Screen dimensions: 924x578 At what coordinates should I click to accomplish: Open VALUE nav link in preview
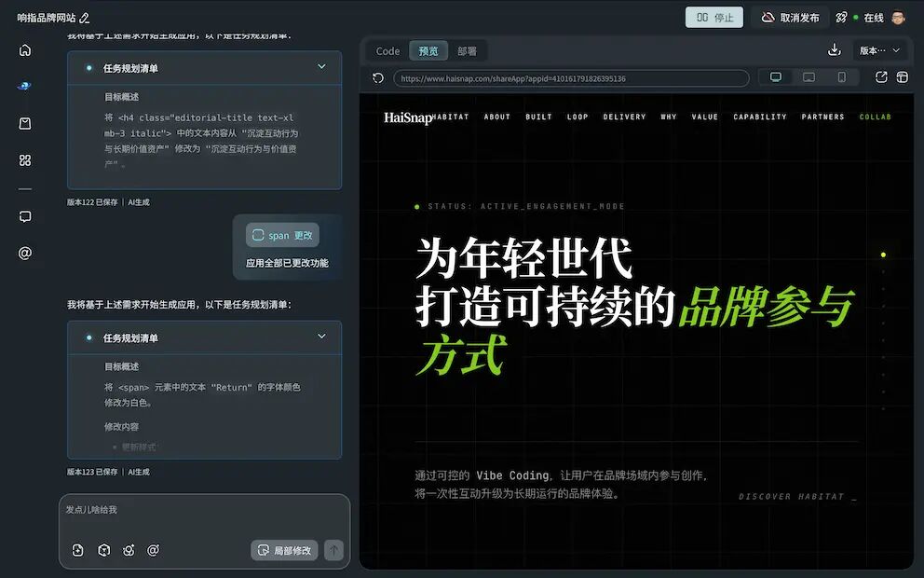(x=705, y=117)
